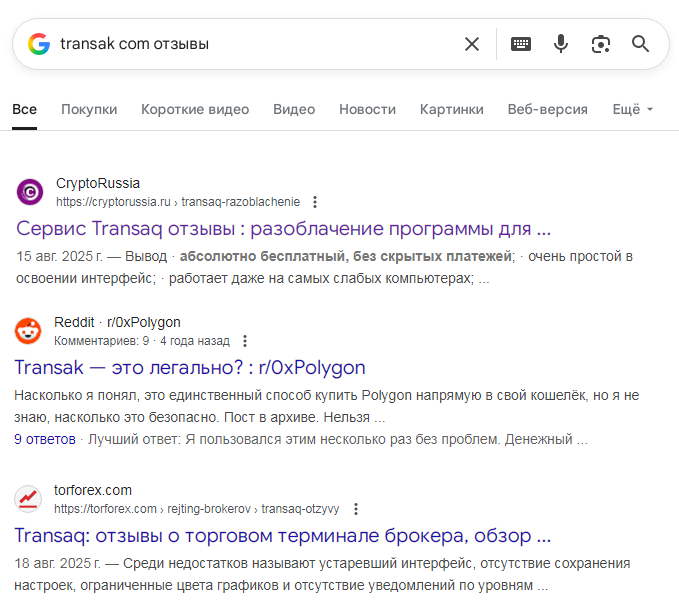679x611 pixels.
Task: Switch to the Картинки tab
Action: pyautogui.click(x=451, y=109)
